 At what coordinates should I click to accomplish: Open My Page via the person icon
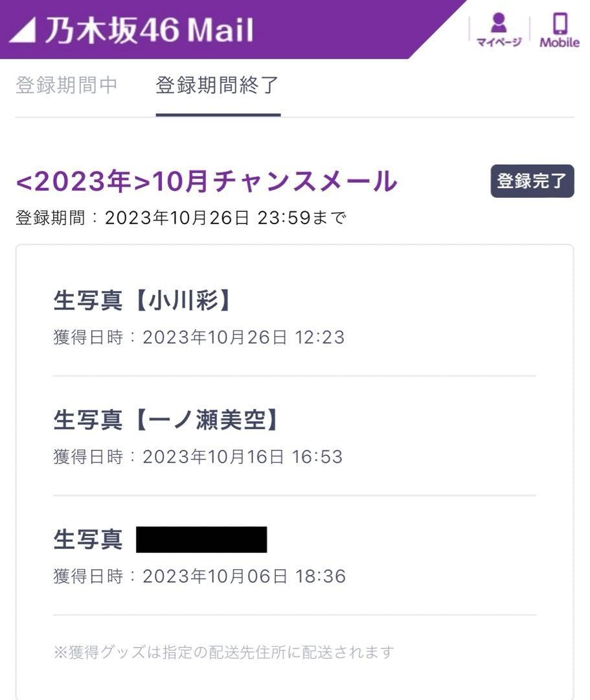click(x=498, y=23)
